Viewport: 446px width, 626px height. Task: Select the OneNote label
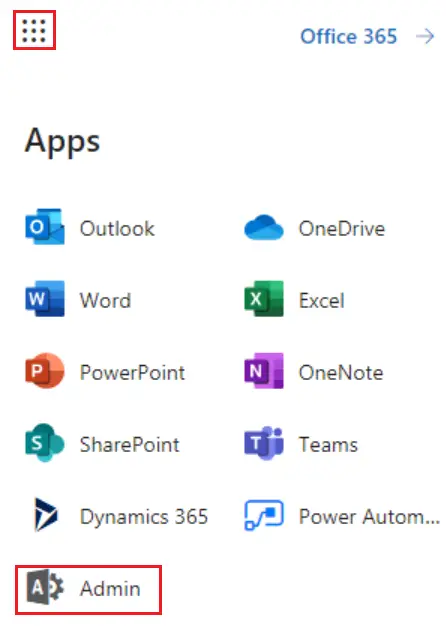(x=341, y=373)
